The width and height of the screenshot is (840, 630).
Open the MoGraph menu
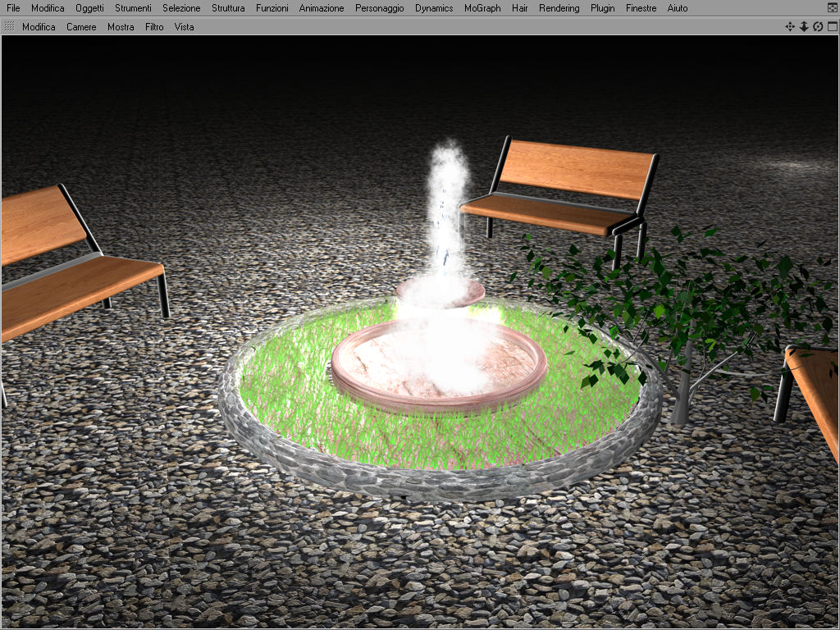pos(482,8)
